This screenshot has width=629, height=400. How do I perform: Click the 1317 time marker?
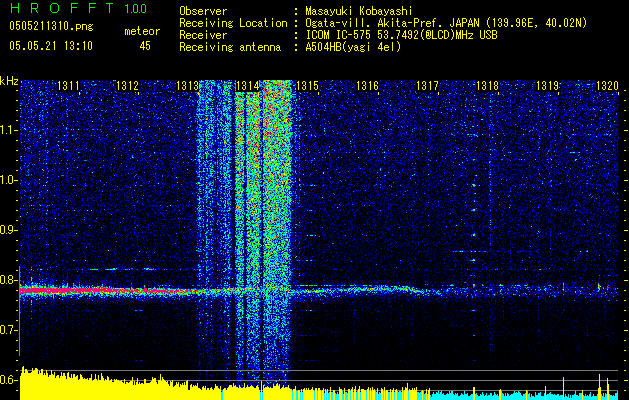click(427, 85)
